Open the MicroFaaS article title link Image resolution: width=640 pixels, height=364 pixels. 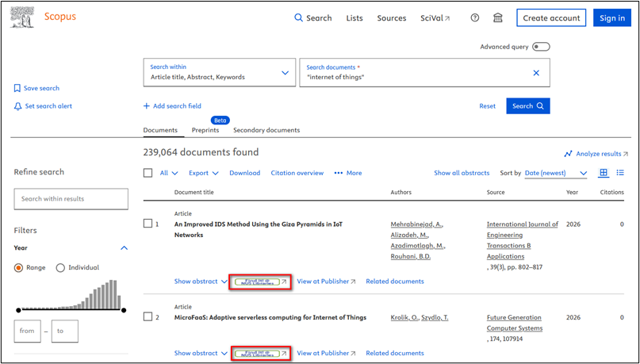click(270, 317)
